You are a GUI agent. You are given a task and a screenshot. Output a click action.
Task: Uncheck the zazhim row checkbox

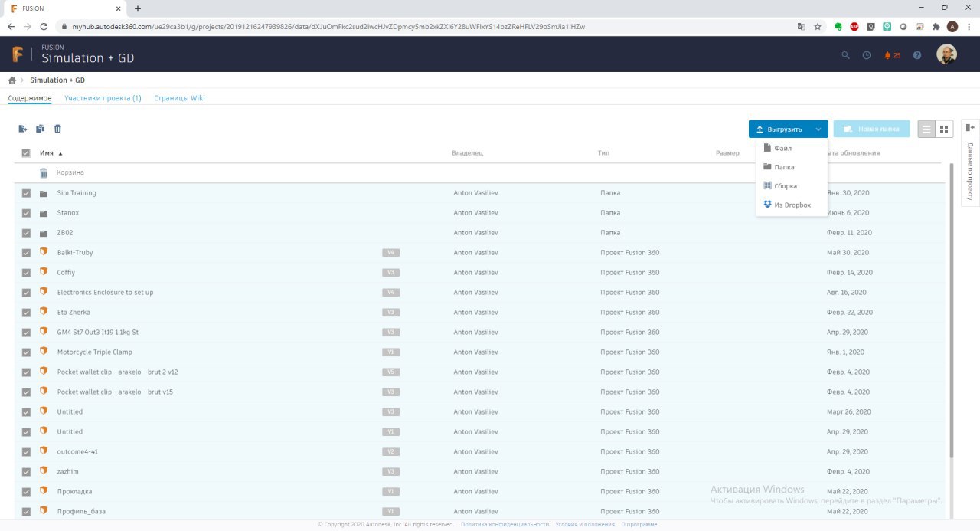26,472
